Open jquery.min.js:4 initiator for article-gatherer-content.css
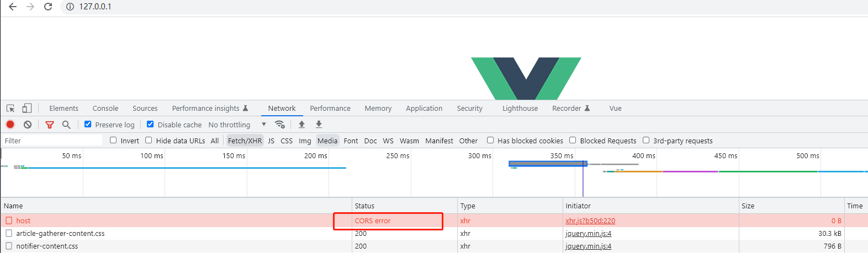The image size is (868, 253). [x=588, y=233]
